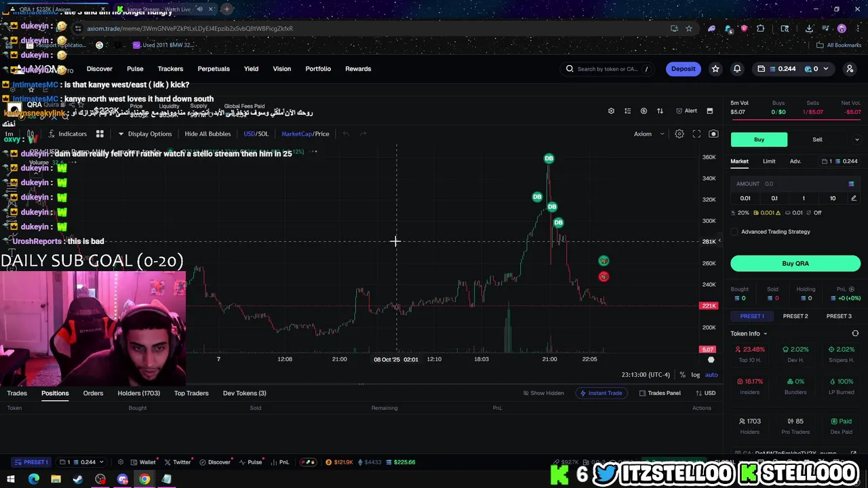Expand the Token Info section
This screenshot has width=868, height=488.
749,333
